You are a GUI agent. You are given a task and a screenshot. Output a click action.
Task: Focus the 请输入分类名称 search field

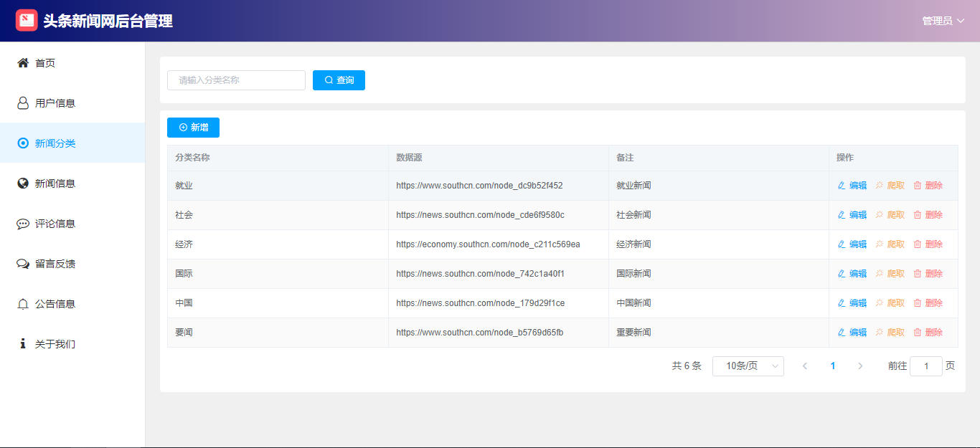[236, 80]
